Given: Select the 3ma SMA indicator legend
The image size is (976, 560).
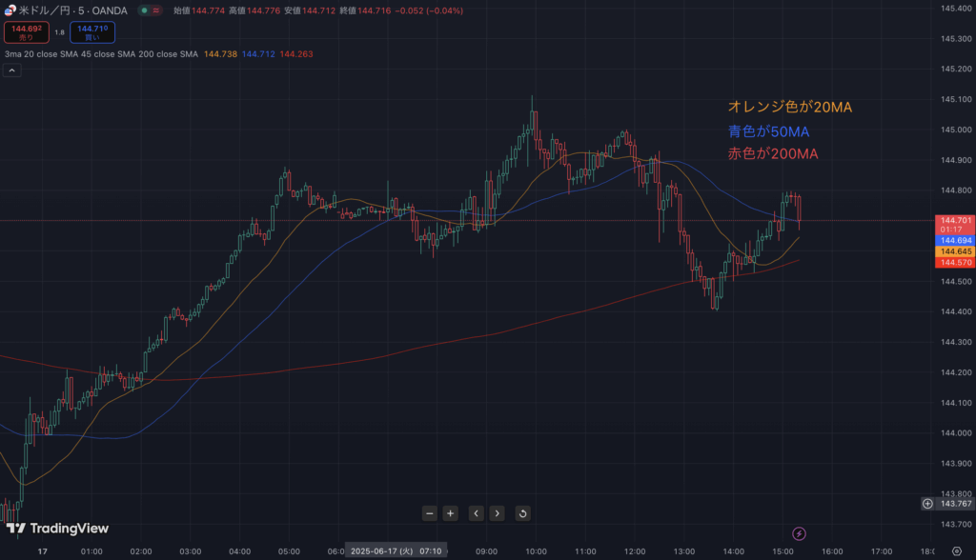Looking at the screenshot, I should [x=101, y=54].
